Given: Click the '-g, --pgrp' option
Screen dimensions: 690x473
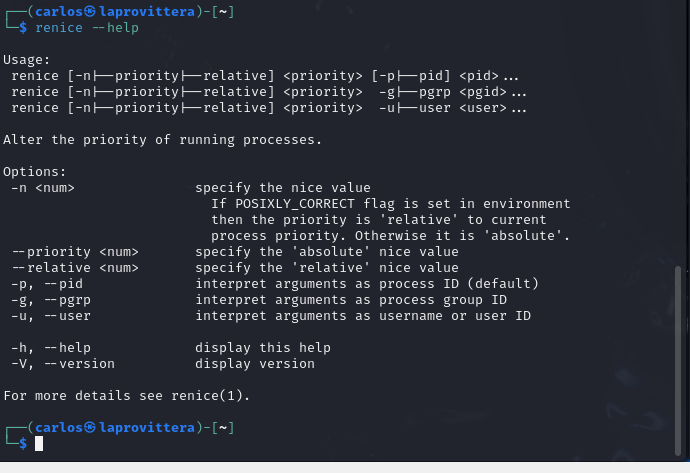Looking at the screenshot, I should [x=51, y=300].
